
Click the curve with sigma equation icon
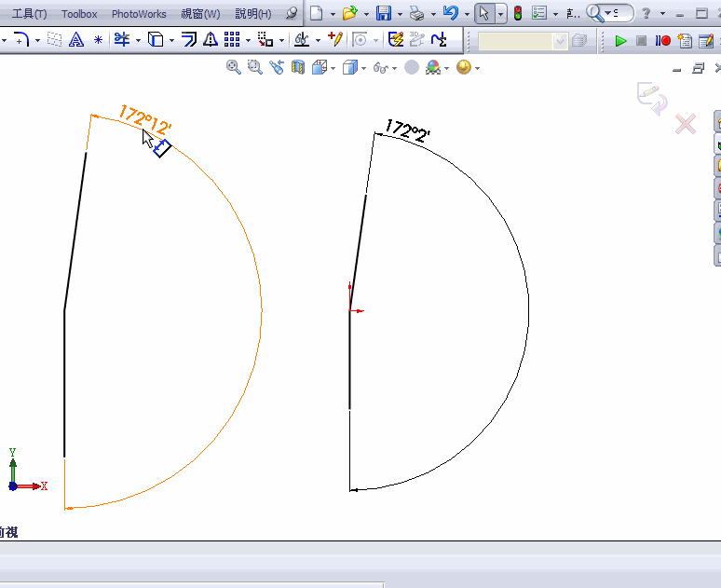439,40
